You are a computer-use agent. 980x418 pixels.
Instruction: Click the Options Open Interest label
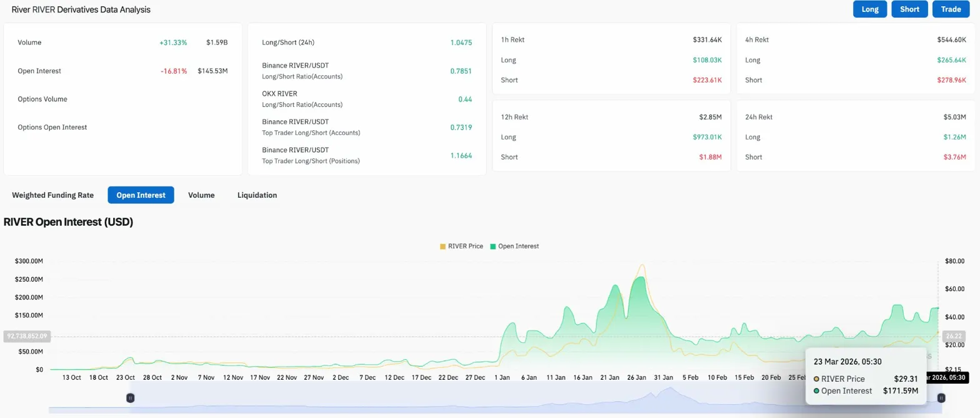[52, 127]
